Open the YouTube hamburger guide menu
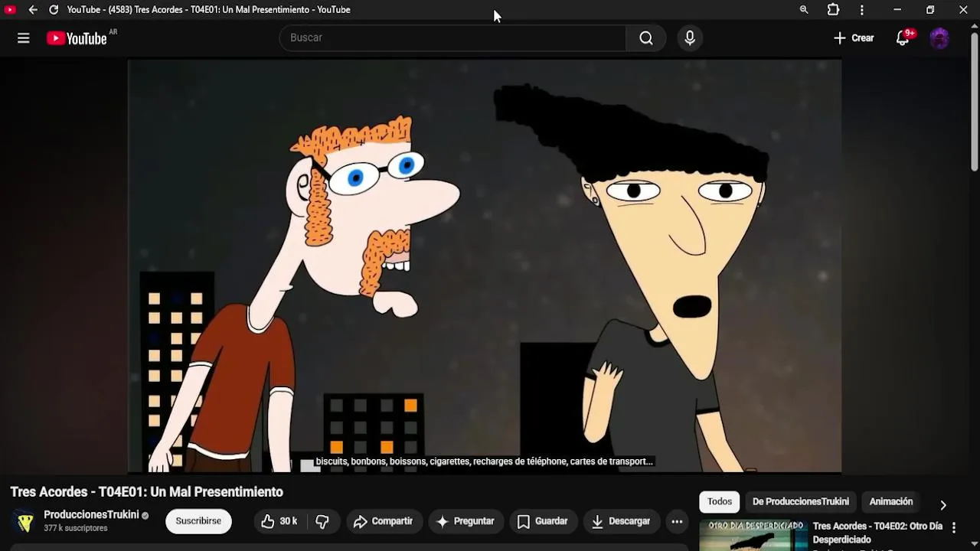 click(x=24, y=38)
